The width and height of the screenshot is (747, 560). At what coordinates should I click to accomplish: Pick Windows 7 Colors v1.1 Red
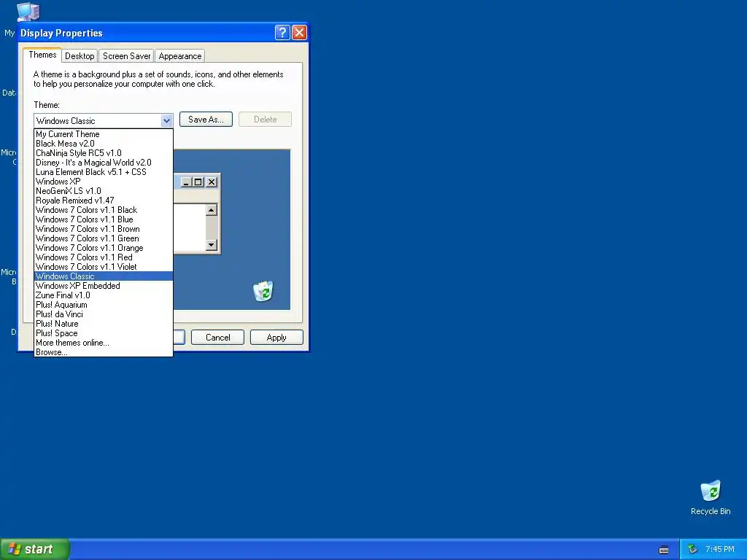tap(104, 257)
